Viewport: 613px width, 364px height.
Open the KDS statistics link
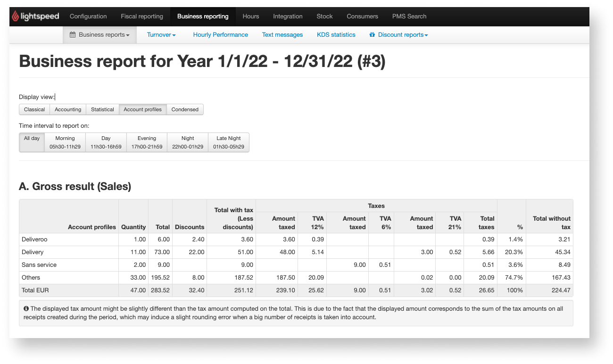[336, 35]
